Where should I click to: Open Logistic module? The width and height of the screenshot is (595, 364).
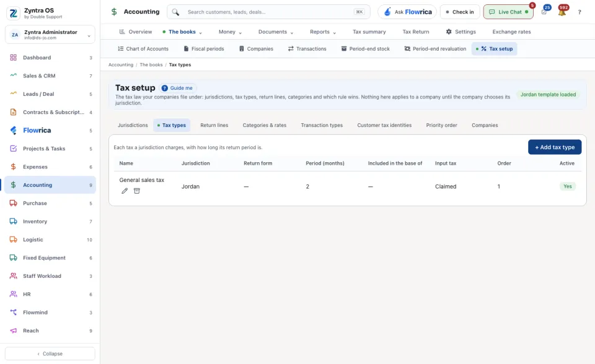pyautogui.click(x=50, y=240)
